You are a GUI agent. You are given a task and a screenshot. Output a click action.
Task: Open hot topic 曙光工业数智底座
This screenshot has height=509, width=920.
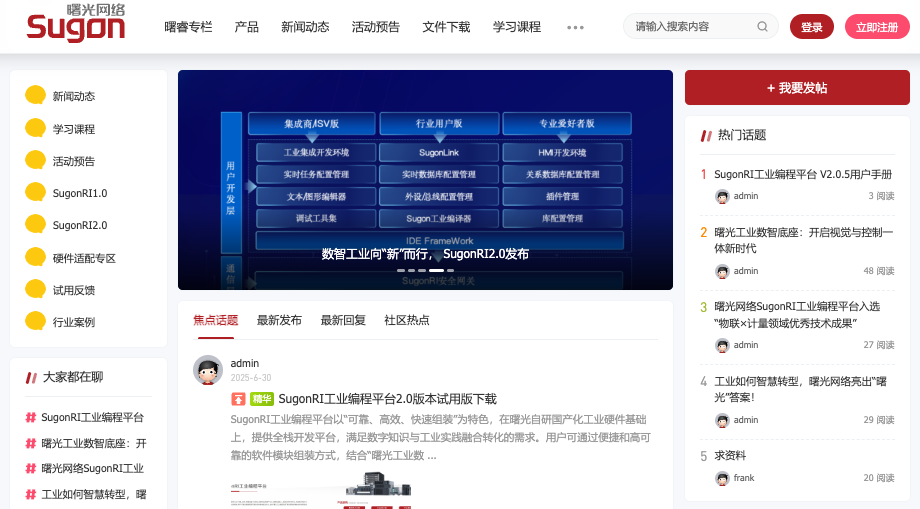click(x=804, y=240)
